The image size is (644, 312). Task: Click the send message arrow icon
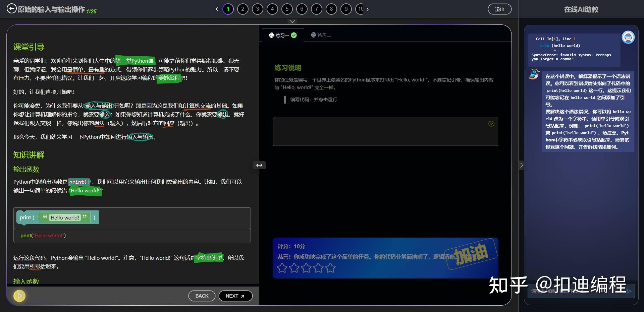pyautogui.click(x=630, y=291)
